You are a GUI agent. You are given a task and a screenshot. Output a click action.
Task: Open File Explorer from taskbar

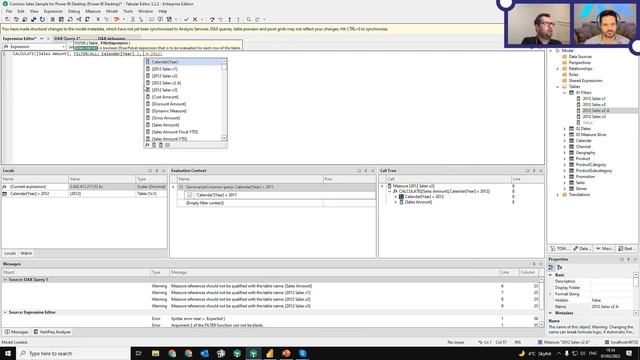pyautogui.click(x=156, y=353)
